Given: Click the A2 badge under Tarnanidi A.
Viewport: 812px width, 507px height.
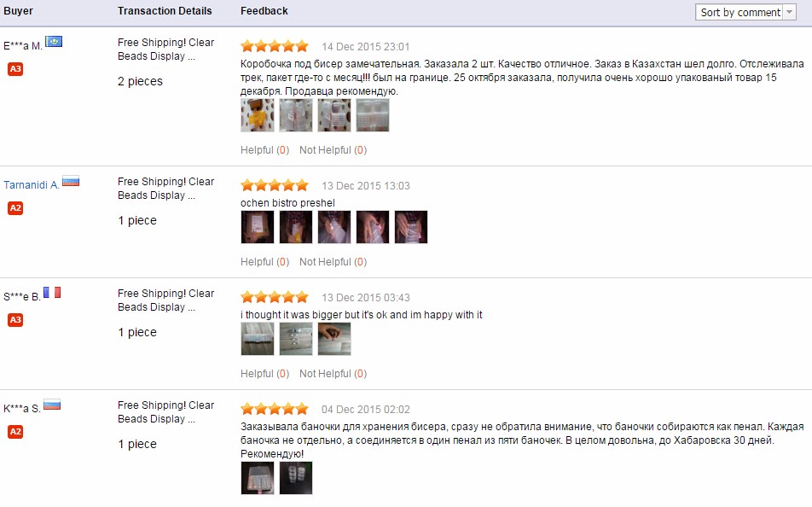Looking at the screenshot, I should point(15,208).
